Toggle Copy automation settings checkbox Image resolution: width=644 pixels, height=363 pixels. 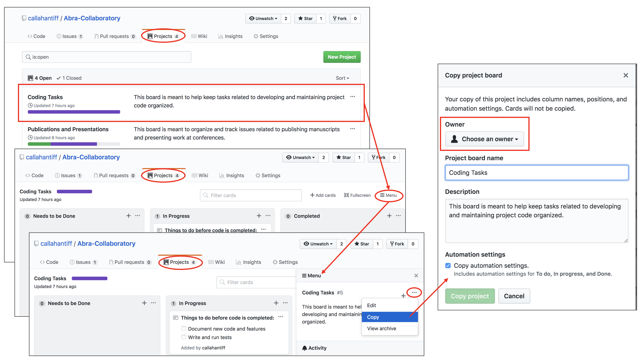[x=448, y=265]
